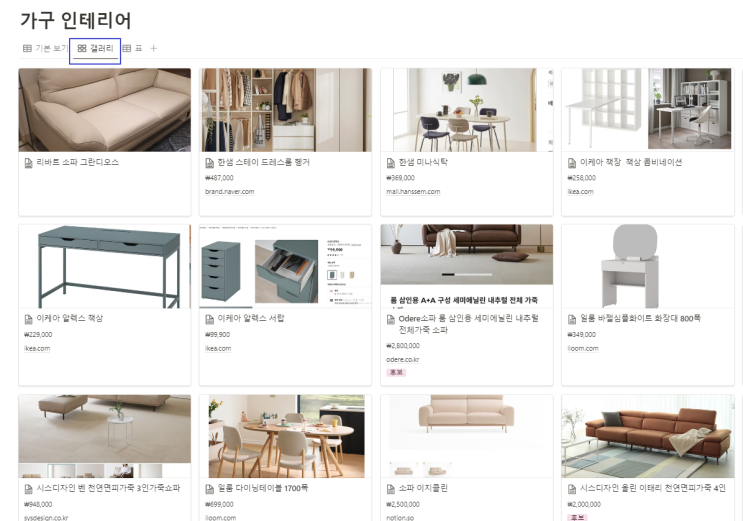Open the 시스디자인 벤 천연면피가죽 3인가죽쇼파 card
This screenshot has width=743, height=521.
pos(105,457)
